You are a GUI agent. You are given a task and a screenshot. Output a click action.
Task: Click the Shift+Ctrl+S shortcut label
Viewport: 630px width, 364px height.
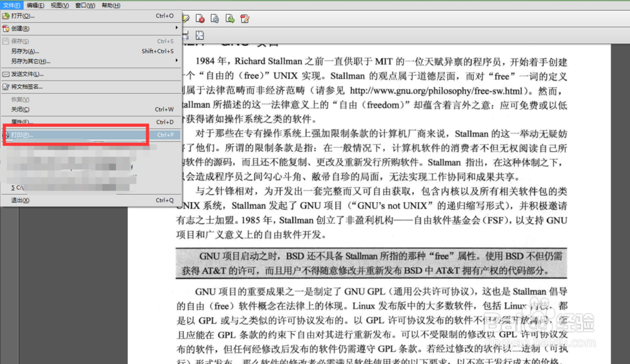pos(157,51)
